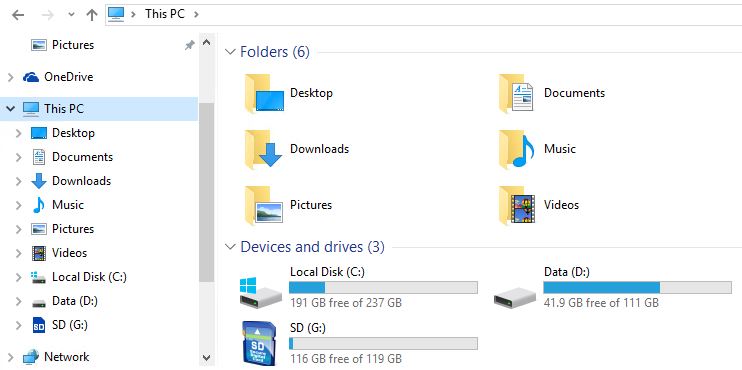Click the chevron before 'This PC' in address bar
The height and width of the screenshot is (370, 742).
[134, 14]
